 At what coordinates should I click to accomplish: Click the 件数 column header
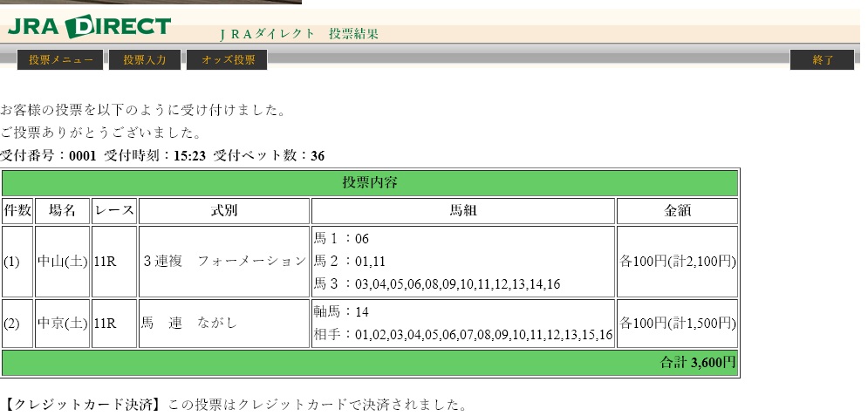coord(17,211)
